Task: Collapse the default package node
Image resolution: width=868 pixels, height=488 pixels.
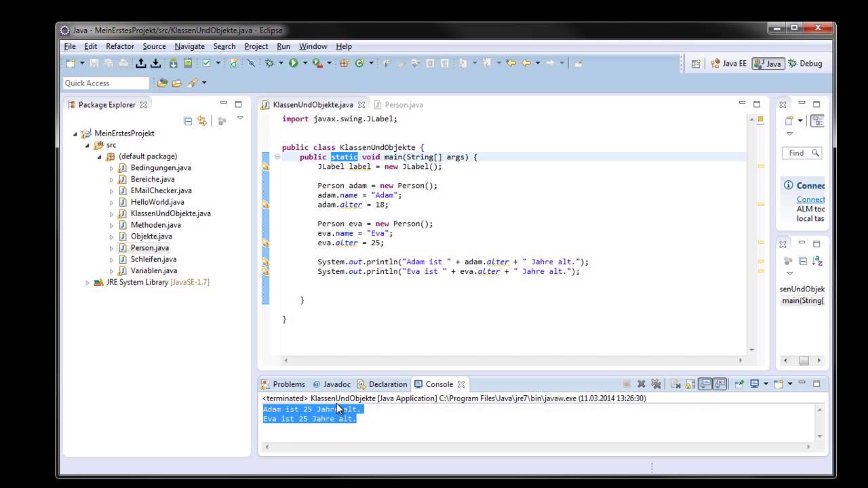Action: (100, 157)
